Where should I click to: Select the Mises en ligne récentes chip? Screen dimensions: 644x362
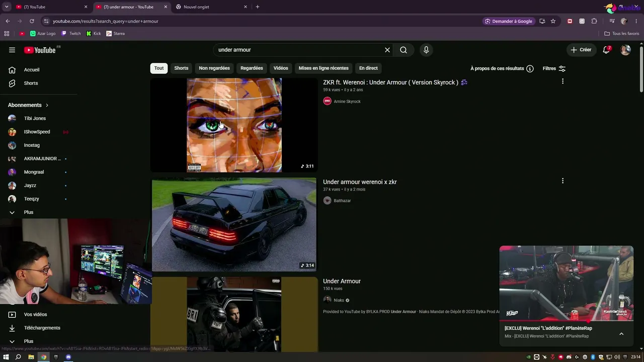(x=324, y=68)
